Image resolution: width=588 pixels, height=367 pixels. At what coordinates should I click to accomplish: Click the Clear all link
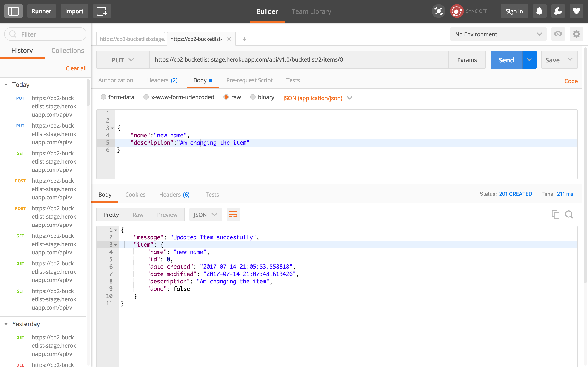pyautogui.click(x=76, y=68)
